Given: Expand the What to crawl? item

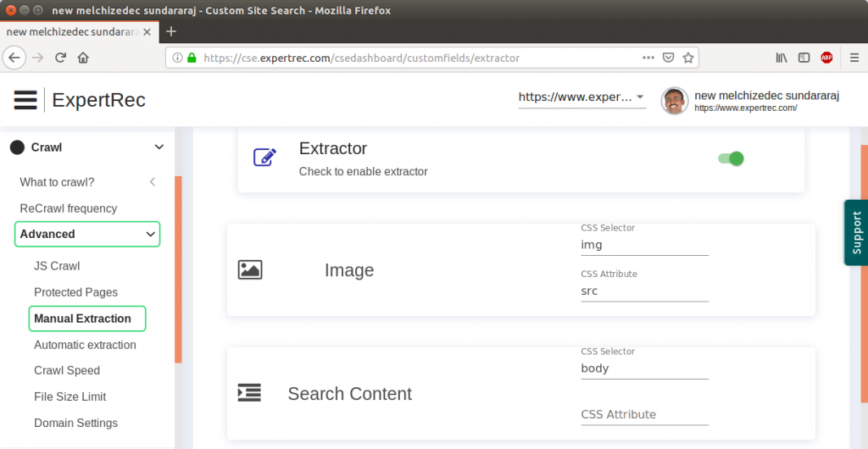Looking at the screenshot, I should pos(153,182).
